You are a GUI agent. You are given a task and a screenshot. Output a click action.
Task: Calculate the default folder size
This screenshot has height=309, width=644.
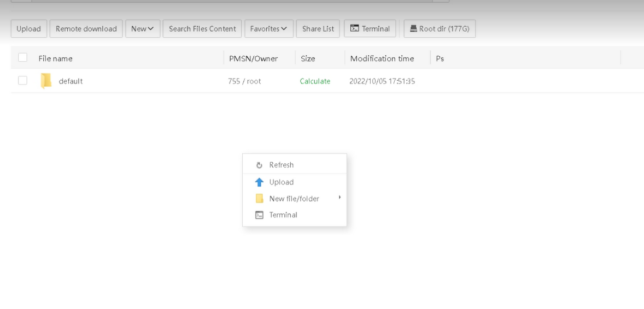(x=315, y=81)
